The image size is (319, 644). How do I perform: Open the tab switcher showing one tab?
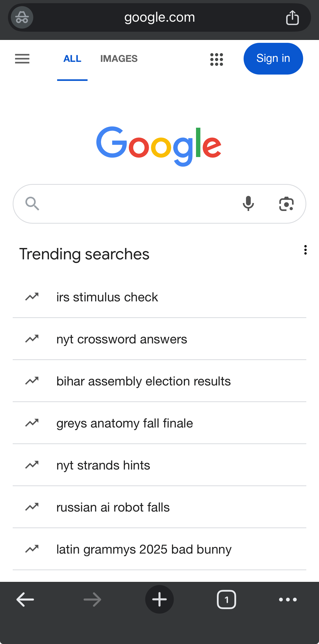pos(226,599)
